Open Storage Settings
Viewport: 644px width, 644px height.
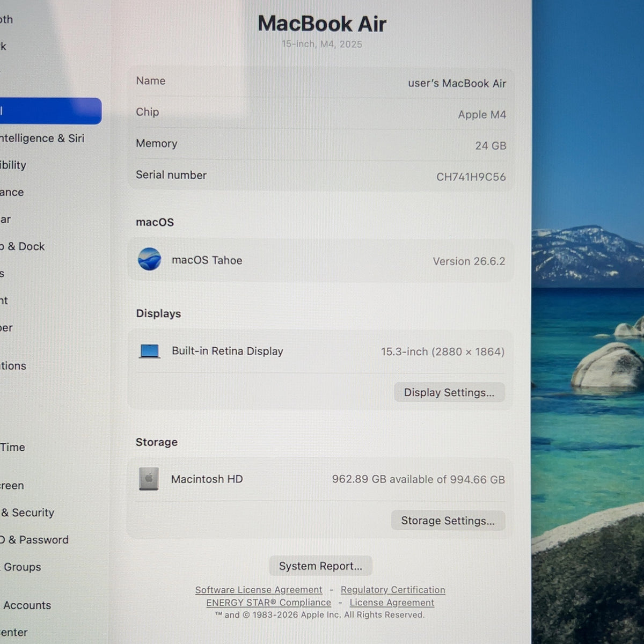448,521
